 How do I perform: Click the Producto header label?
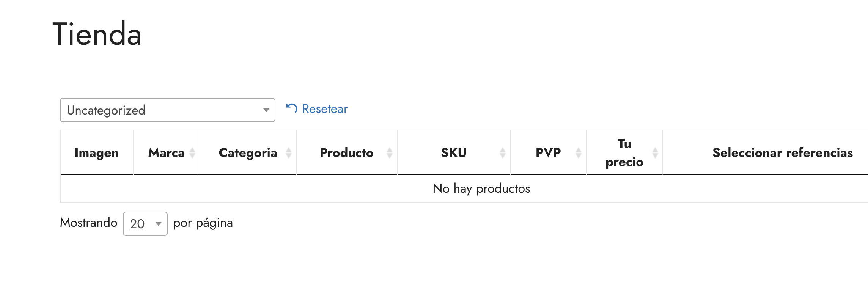click(347, 153)
